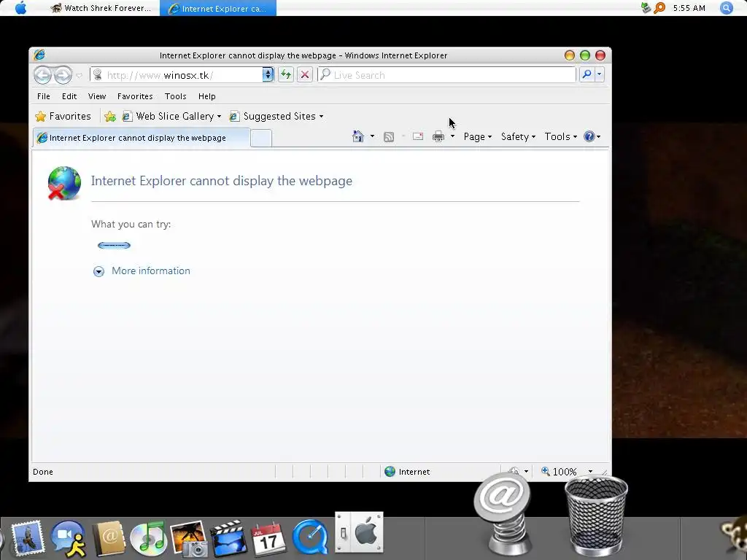
Task: Open iPhoto in dock
Action: click(189, 539)
